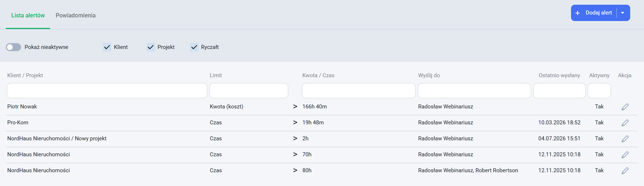Focus the Ostatnio wysłany filter box
This screenshot has width=644, height=186.
pos(559,91)
